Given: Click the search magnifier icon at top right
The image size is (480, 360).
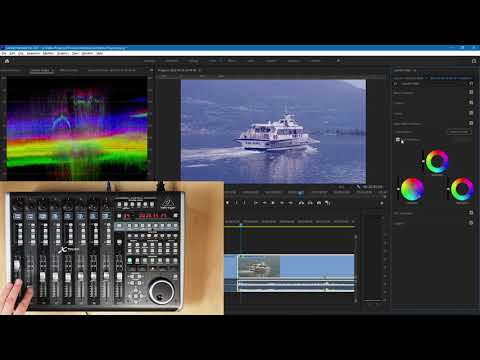Looking at the screenshot, I should (x=474, y=61).
